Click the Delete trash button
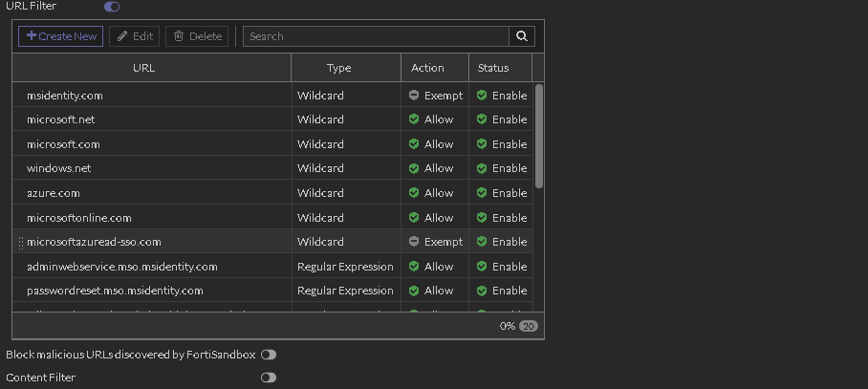 click(196, 36)
